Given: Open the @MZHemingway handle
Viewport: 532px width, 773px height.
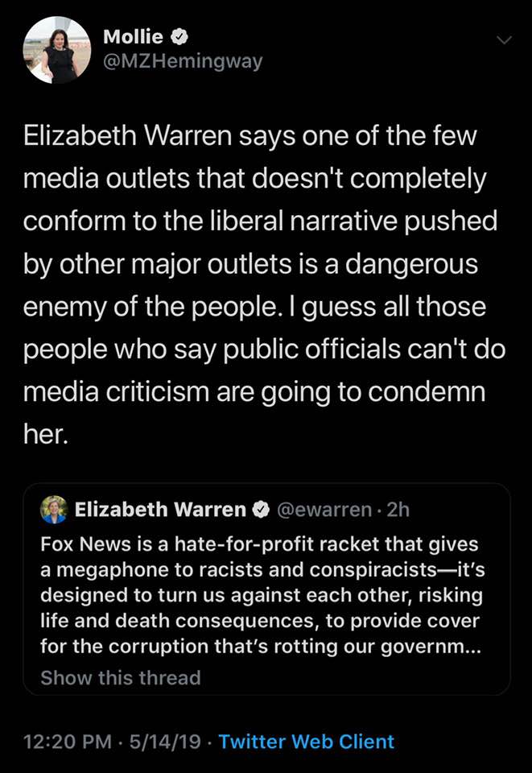Looking at the screenshot, I should click(x=183, y=61).
